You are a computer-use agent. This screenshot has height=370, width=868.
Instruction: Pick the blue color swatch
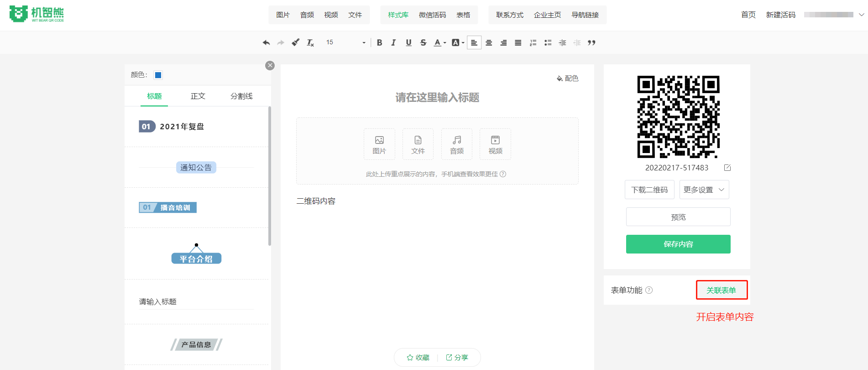tap(158, 75)
